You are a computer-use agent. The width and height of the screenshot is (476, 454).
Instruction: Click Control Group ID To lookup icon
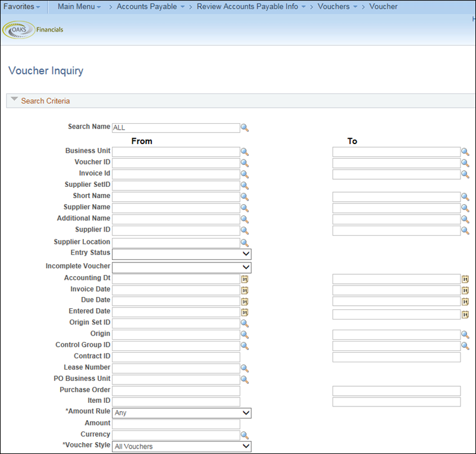pos(465,346)
